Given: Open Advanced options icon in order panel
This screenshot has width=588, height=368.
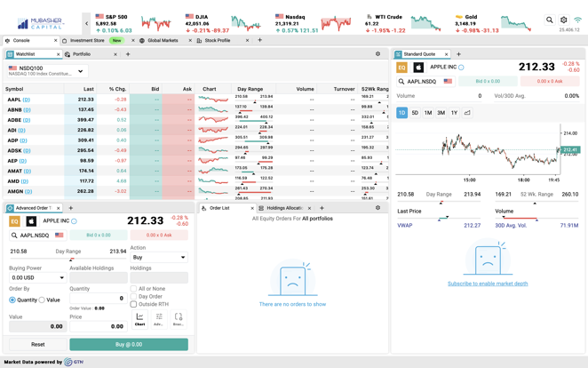Looking at the screenshot, I should [159, 319].
